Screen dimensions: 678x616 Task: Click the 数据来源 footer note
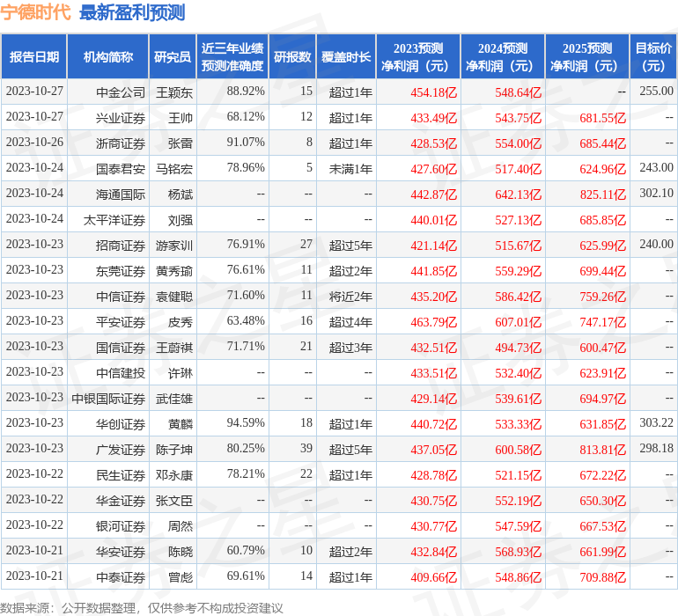tap(142, 608)
